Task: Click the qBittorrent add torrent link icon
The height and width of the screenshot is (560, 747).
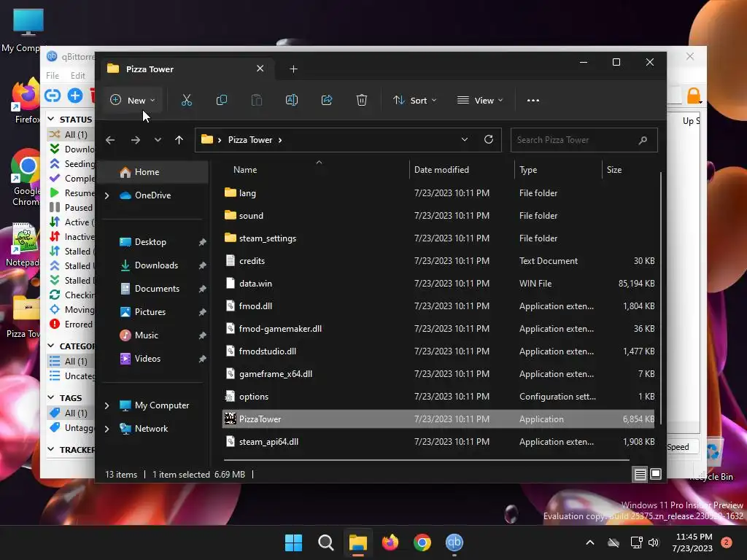Action: coord(53,96)
